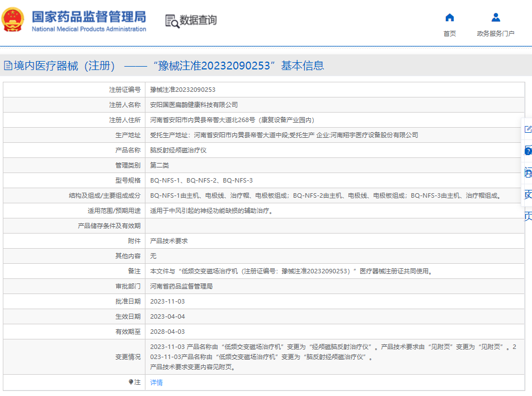The image size is (532, 396).
Task: Select the 生产地址 value starting 受托生产地址
Action: click(284, 135)
